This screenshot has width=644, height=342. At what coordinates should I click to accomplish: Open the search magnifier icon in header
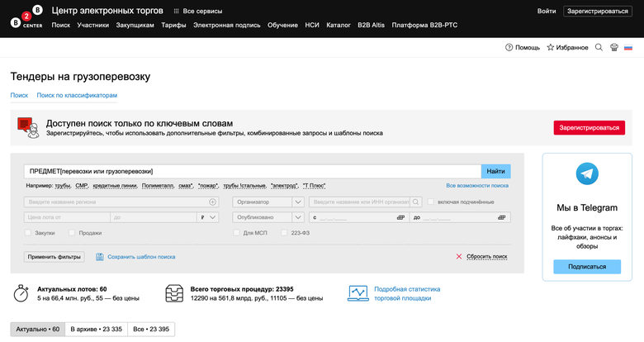[599, 48]
